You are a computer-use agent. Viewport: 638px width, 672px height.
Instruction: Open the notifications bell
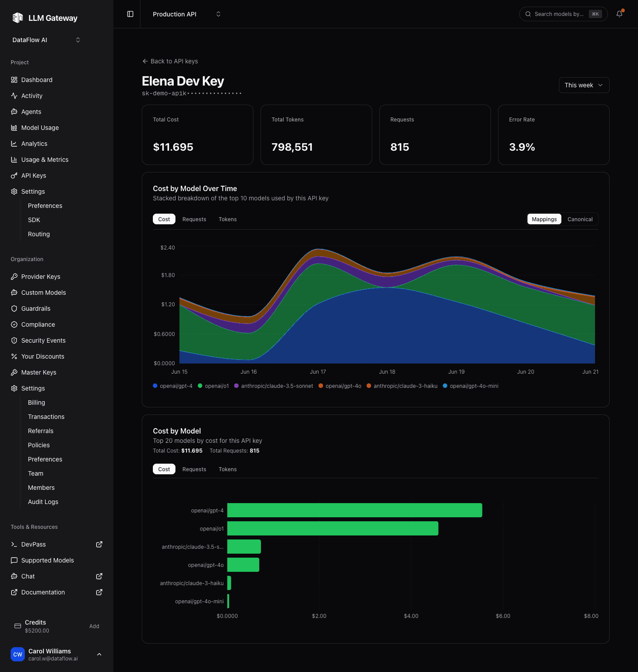619,14
